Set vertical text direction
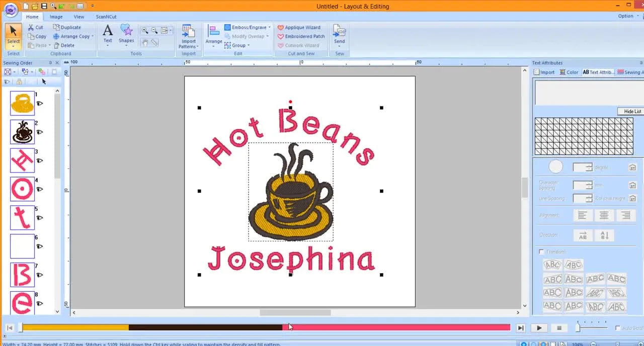Viewport: 644px width, 346px height. coord(604,235)
